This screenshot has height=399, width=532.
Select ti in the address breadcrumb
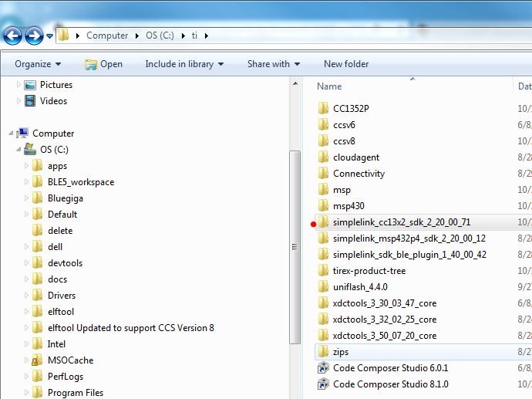point(194,36)
